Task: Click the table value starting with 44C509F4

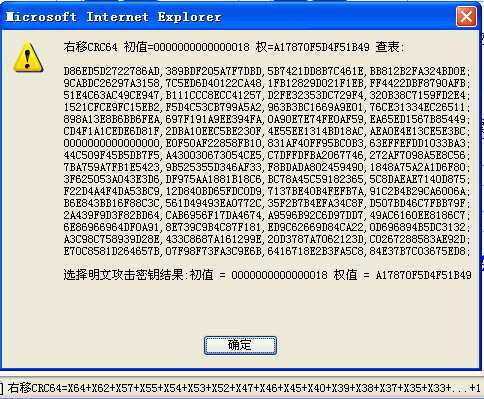Action: point(111,155)
